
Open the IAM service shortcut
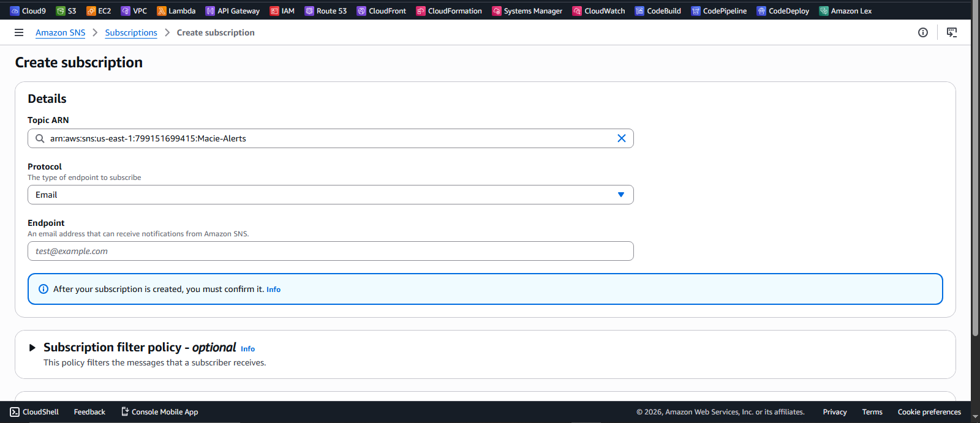tap(282, 11)
